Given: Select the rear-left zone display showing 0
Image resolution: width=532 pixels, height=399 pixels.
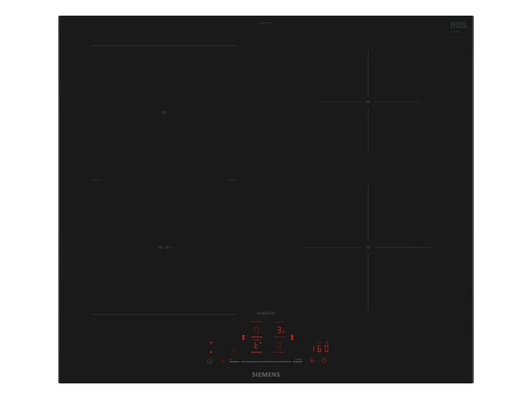Looking at the screenshot, I should pyautogui.click(x=257, y=329).
